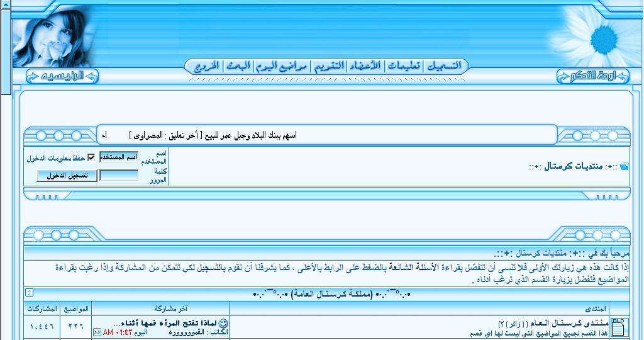Open مواضيع اليوم (Today's posts)
Image resolution: width=644 pixels, height=340 pixels.
coord(282,66)
